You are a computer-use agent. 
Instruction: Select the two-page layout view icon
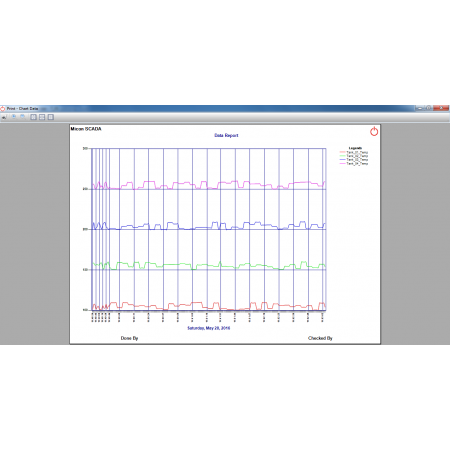(51, 117)
